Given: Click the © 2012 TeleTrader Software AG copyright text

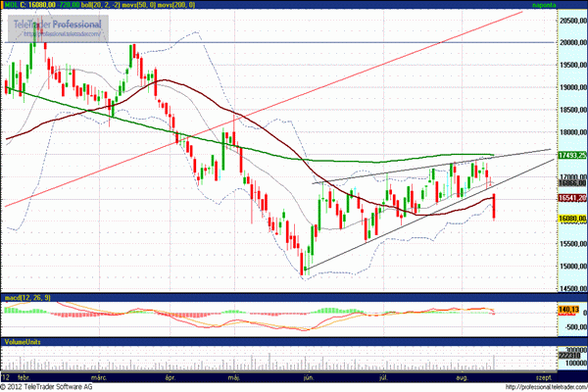Looking at the screenshot, I should point(46,387).
